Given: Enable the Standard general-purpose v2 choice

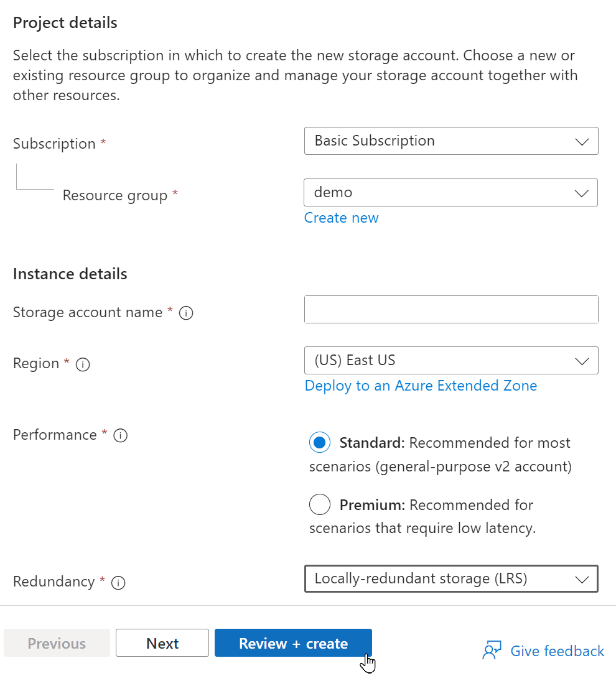Looking at the screenshot, I should (x=319, y=442).
